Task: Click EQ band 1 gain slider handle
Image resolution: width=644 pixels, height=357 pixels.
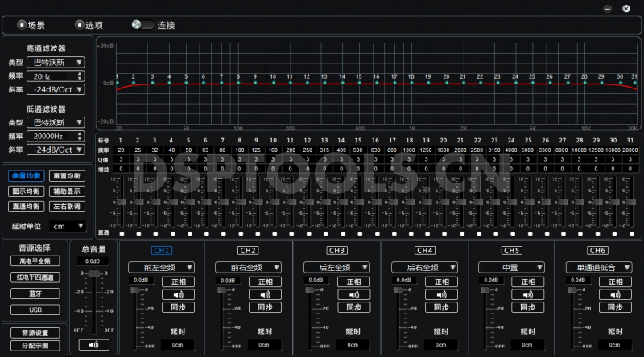Action: click(120, 202)
